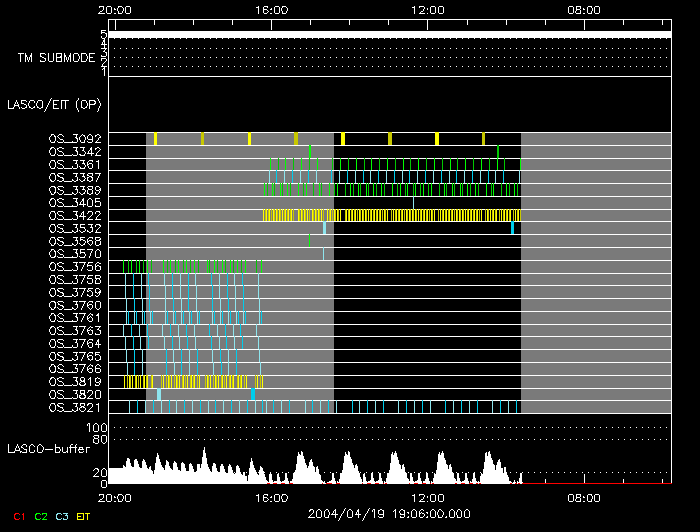This screenshot has width=700, height=532.
Task: Click the first yellow marker in OS_3092 row
Action: pyautogui.click(x=155, y=139)
